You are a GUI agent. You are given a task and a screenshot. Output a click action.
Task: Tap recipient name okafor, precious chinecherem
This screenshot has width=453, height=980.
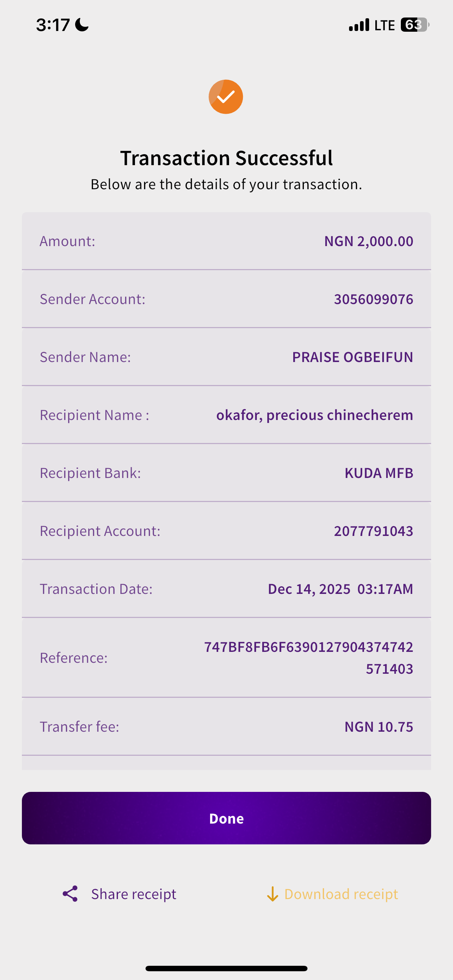coord(314,415)
